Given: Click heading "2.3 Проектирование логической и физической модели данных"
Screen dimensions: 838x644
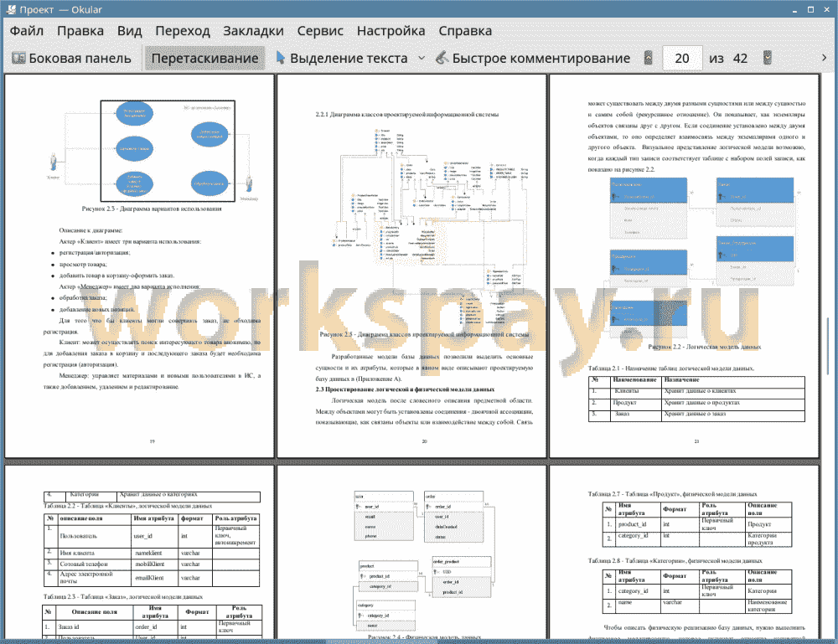Looking at the screenshot, I should pyautogui.click(x=405, y=389).
